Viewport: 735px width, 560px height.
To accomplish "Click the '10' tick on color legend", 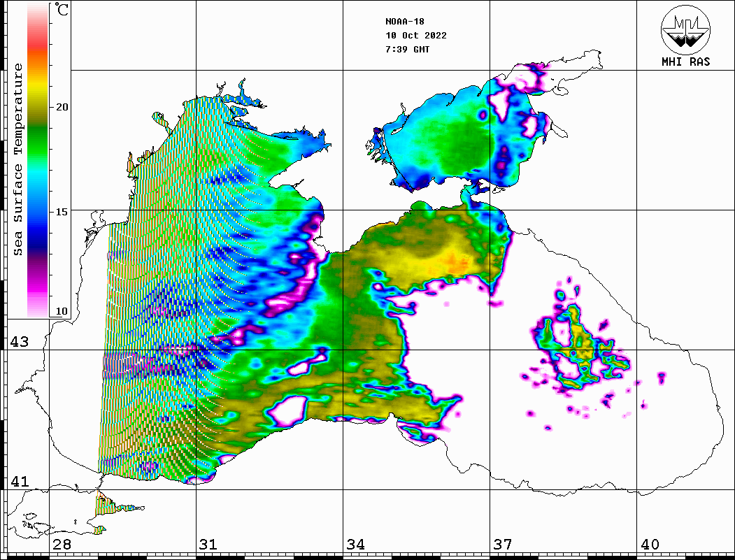I will point(62,311).
